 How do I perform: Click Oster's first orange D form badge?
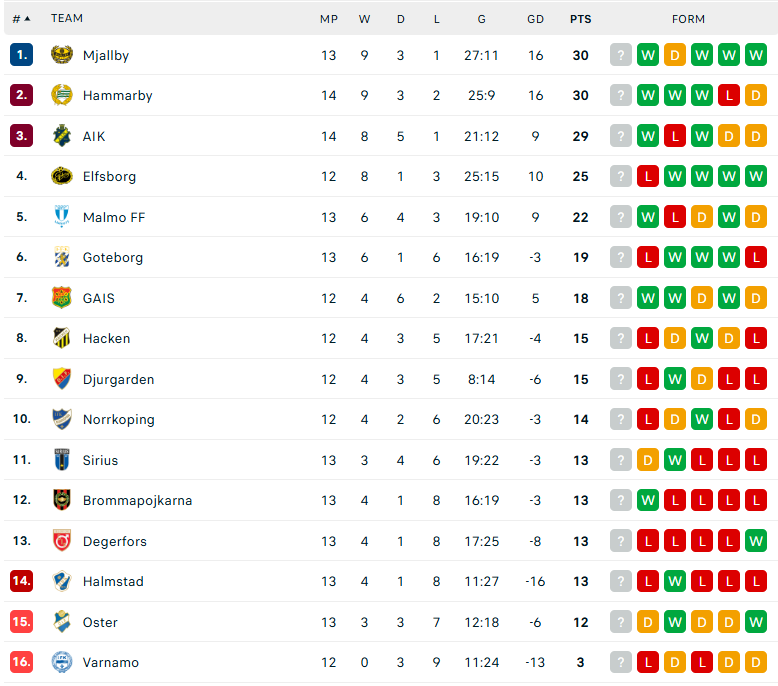click(x=648, y=622)
